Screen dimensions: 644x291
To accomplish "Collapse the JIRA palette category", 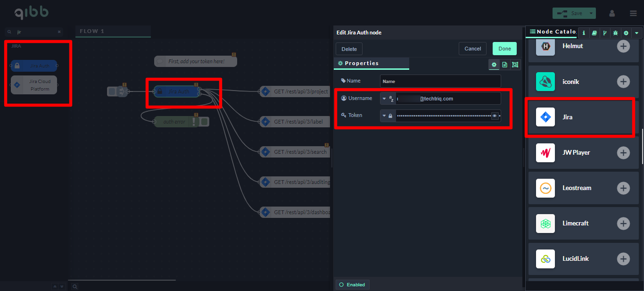I will click(x=16, y=46).
